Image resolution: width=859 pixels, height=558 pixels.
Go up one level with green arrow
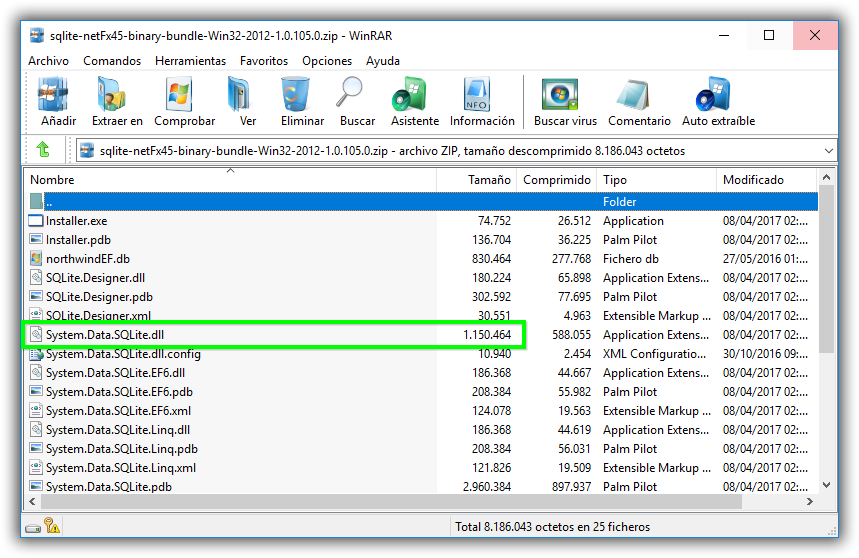pos(43,149)
